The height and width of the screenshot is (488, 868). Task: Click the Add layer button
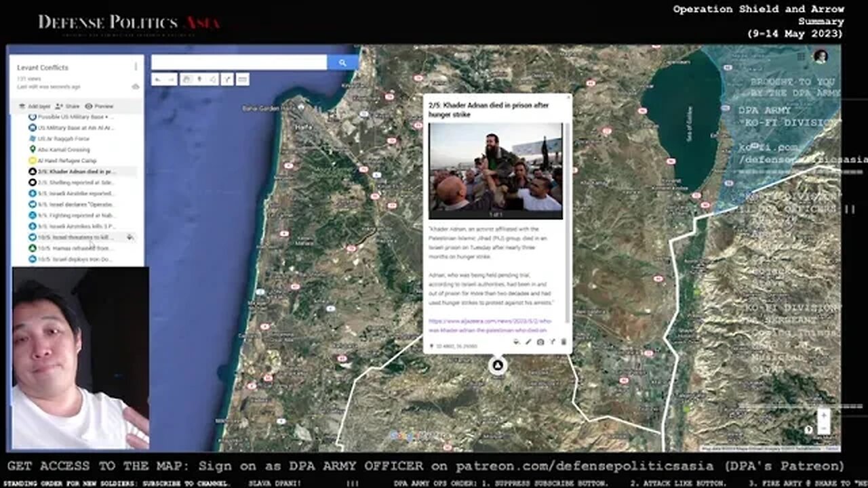pyautogui.click(x=34, y=106)
